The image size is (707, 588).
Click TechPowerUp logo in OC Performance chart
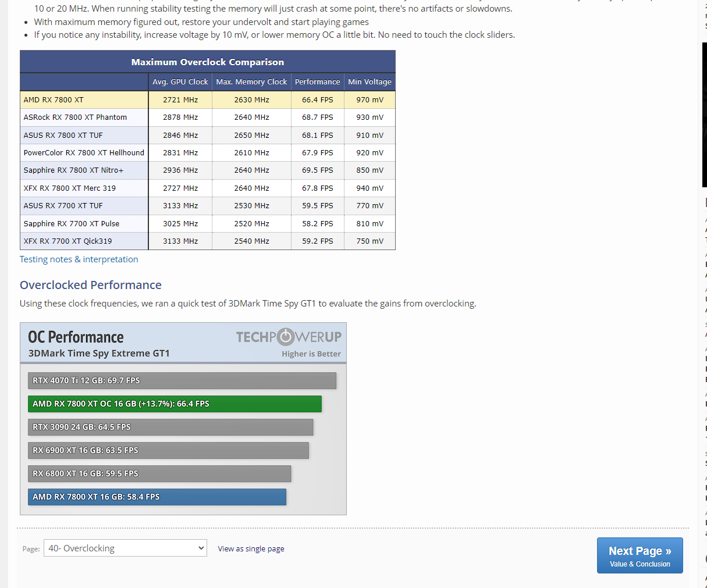click(x=289, y=337)
